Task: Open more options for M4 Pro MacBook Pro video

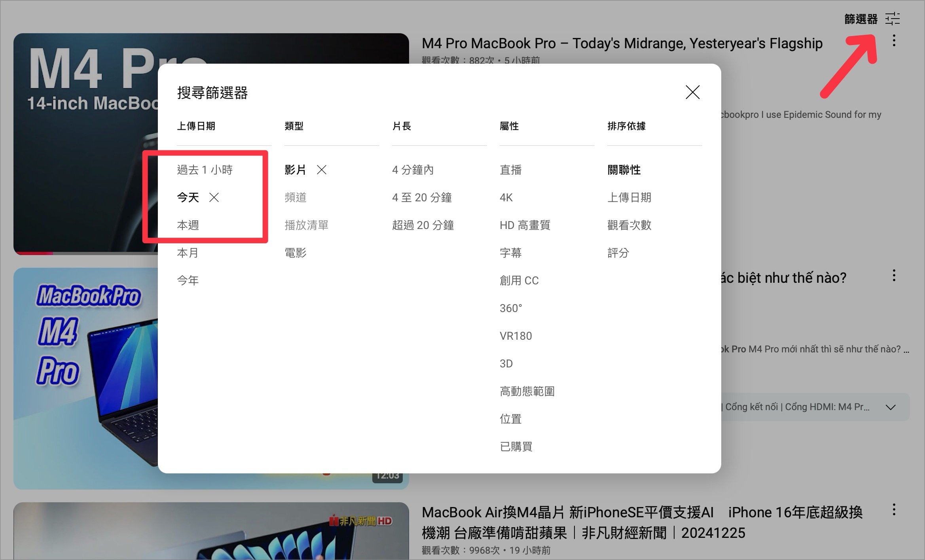Action: point(894,40)
